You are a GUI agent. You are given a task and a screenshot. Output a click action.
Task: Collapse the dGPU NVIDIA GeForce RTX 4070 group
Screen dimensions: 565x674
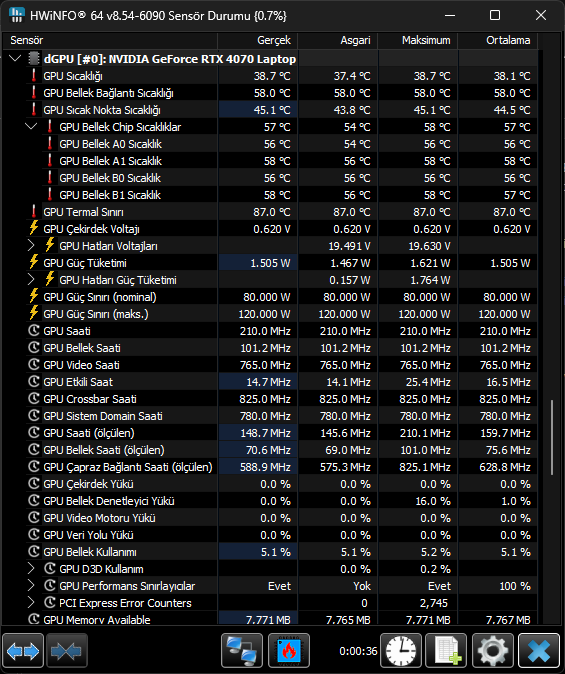coord(15,58)
